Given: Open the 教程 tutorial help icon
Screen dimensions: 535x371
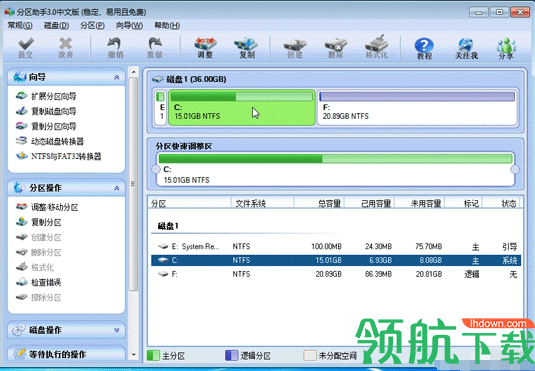Looking at the screenshot, I should 424,48.
